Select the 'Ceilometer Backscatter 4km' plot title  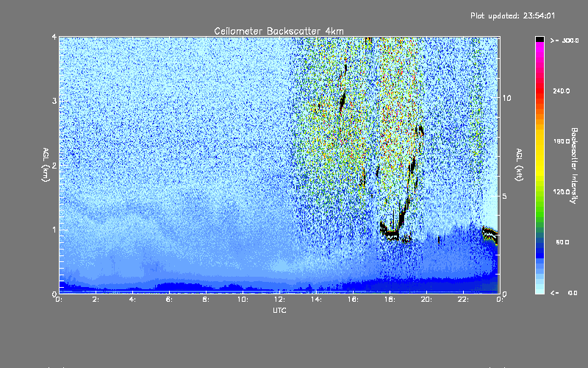pyautogui.click(x=279, y=31)
